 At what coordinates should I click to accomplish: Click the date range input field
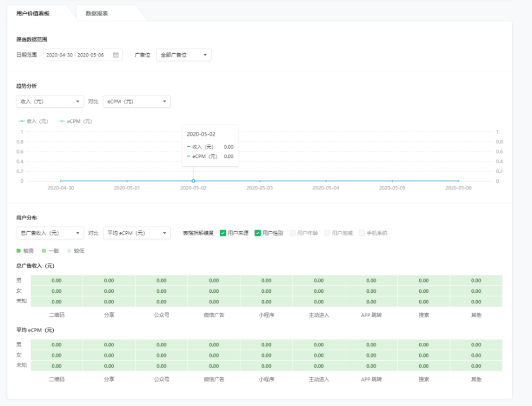point(77,55)
